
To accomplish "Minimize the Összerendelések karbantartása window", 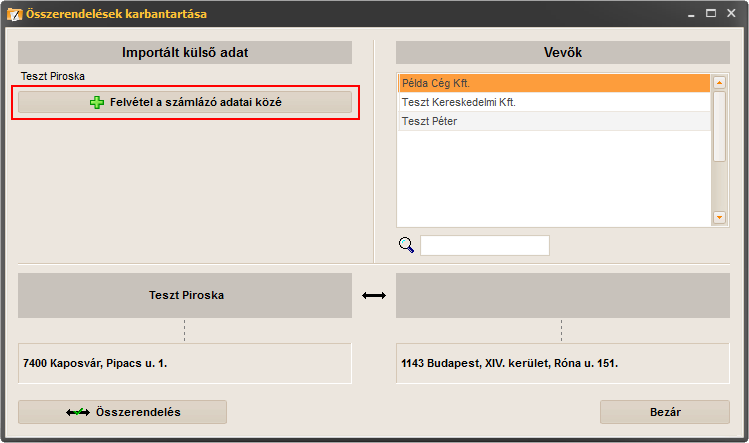I will coord(691,14).
